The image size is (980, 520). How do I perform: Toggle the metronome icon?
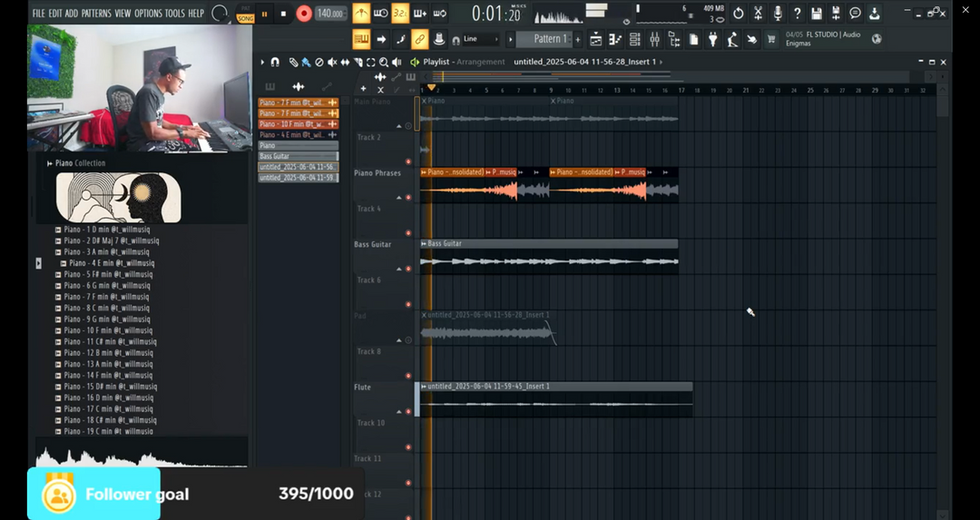point(361,14)
